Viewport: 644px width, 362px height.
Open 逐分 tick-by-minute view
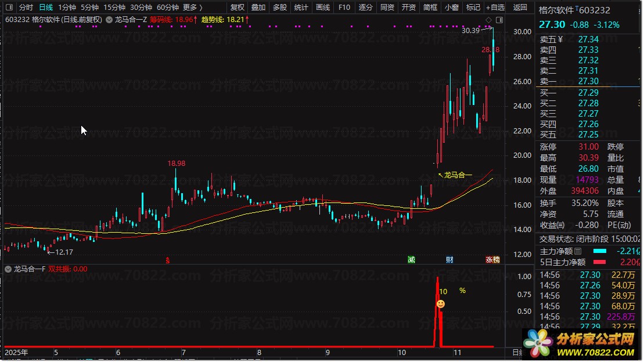tap(365, 8)
